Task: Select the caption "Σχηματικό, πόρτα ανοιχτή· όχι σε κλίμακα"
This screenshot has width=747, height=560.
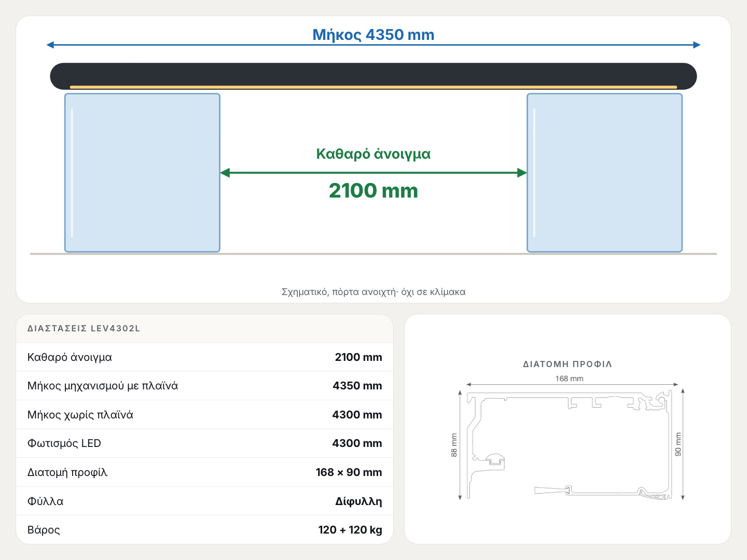Action: tap(374, 292)
